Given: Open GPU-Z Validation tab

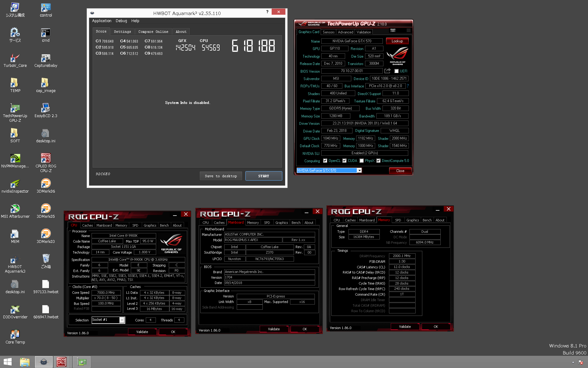Looking at the screenshot, I should 364,32.
